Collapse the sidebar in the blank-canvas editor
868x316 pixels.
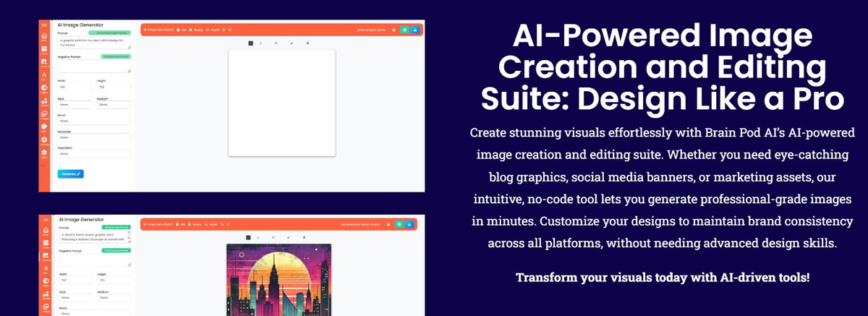(43, 25)
